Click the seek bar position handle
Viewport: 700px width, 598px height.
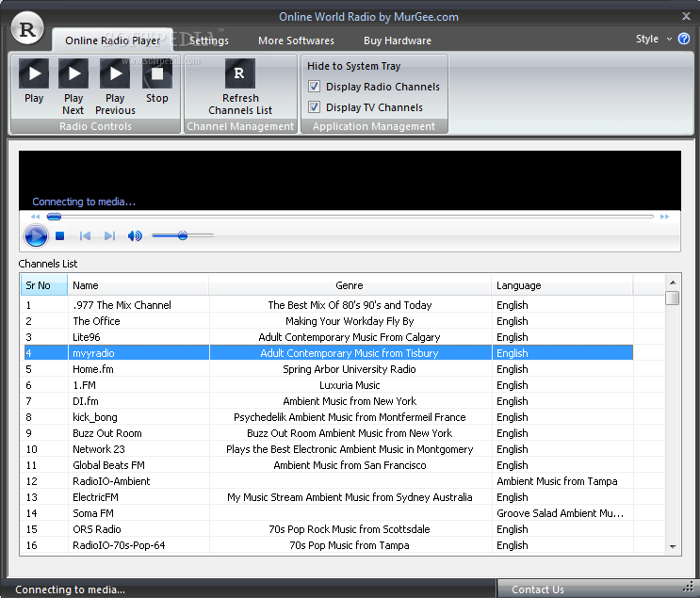pos(54,217)
